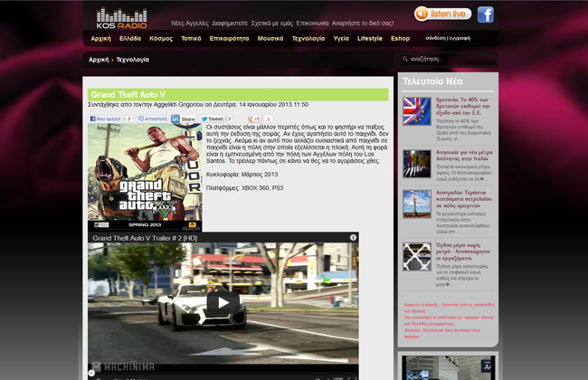Play the Grand Theft Auto V trailer

tap(223, 302)
